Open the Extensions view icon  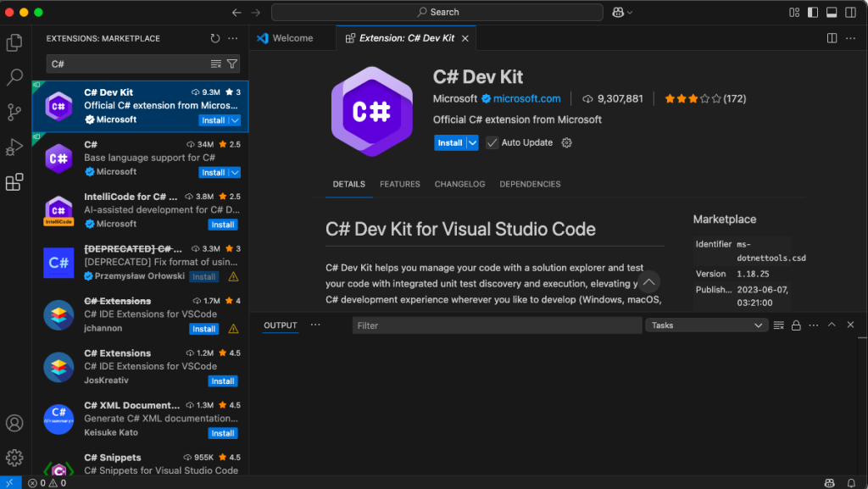pos(14,182)
